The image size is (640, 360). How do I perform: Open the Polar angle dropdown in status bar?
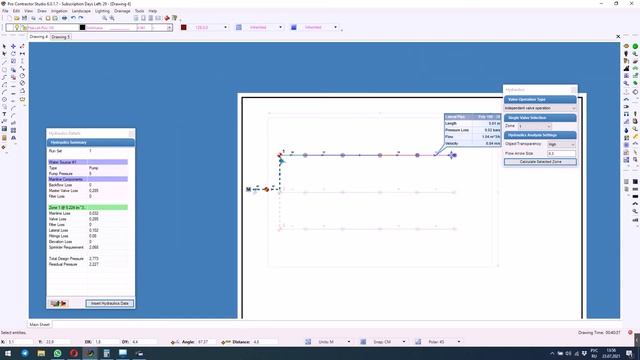coord(459,342)
